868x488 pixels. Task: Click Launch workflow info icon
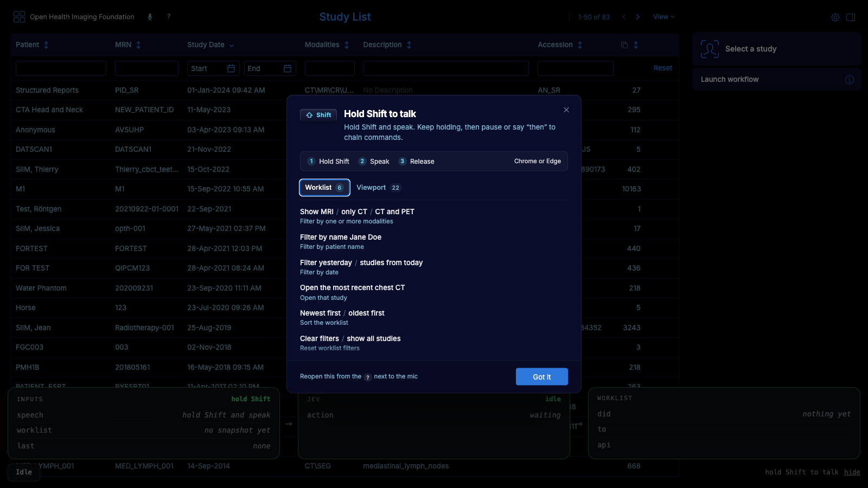pos(850,80)
